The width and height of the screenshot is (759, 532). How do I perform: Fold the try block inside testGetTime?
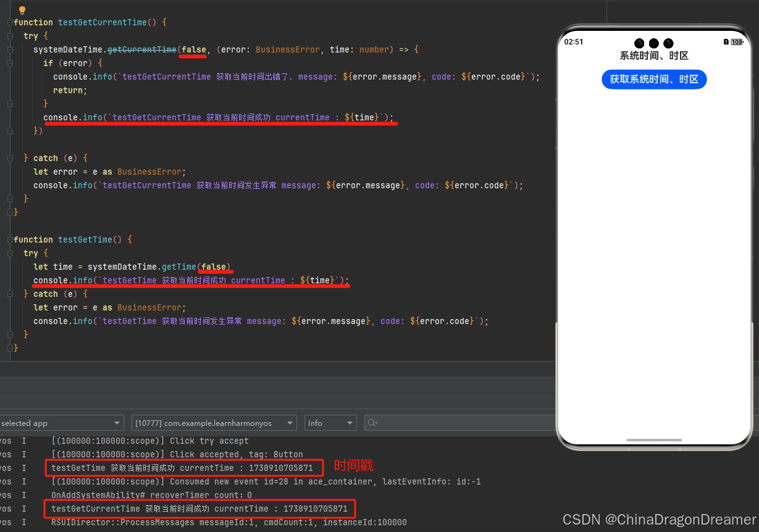[9, 253]
